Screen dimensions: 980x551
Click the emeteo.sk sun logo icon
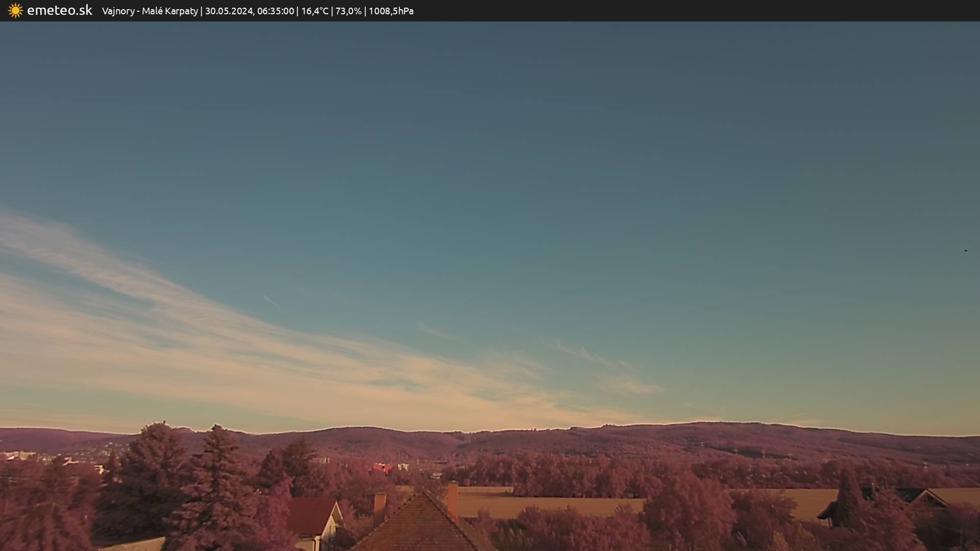point(15,11)
